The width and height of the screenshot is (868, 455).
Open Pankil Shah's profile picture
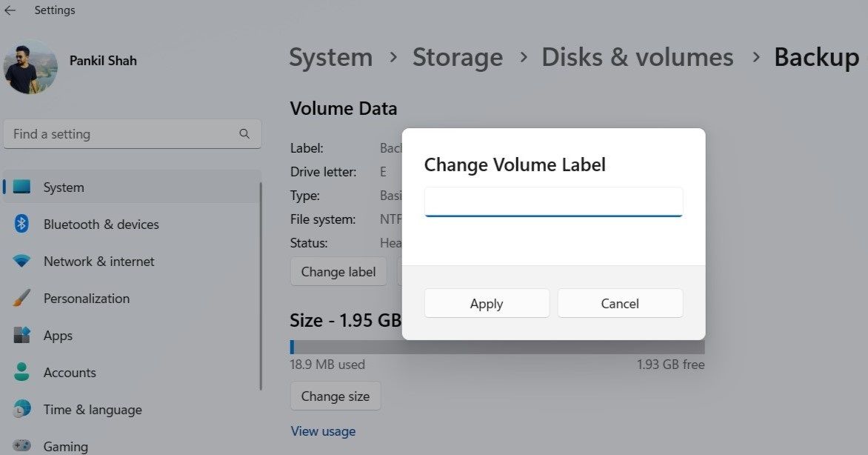point(30,67)
